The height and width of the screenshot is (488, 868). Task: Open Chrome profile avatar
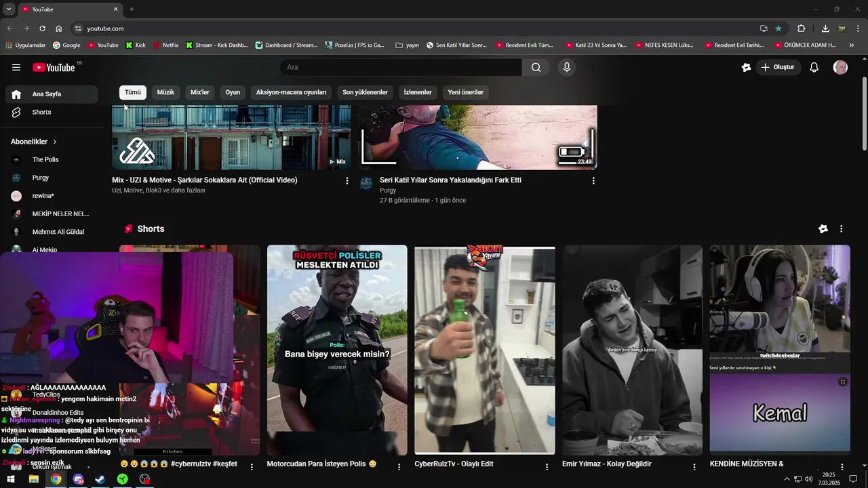tap(842, 28)
